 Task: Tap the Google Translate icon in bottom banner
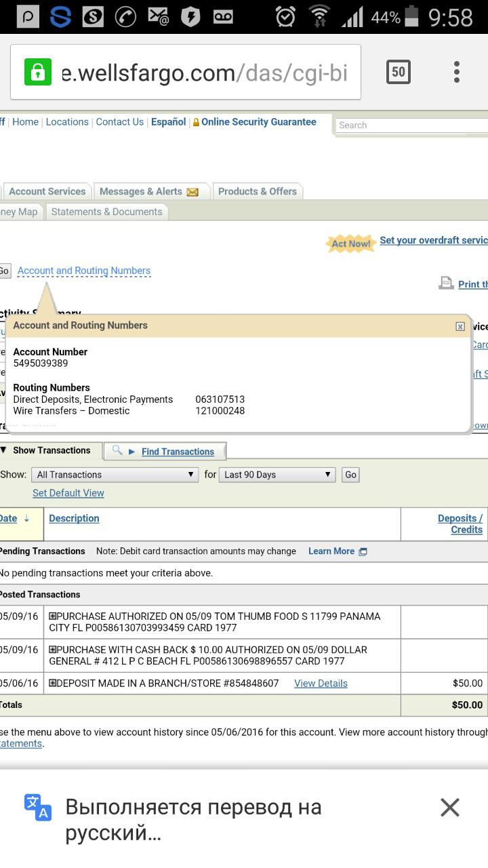coord(38,806)
